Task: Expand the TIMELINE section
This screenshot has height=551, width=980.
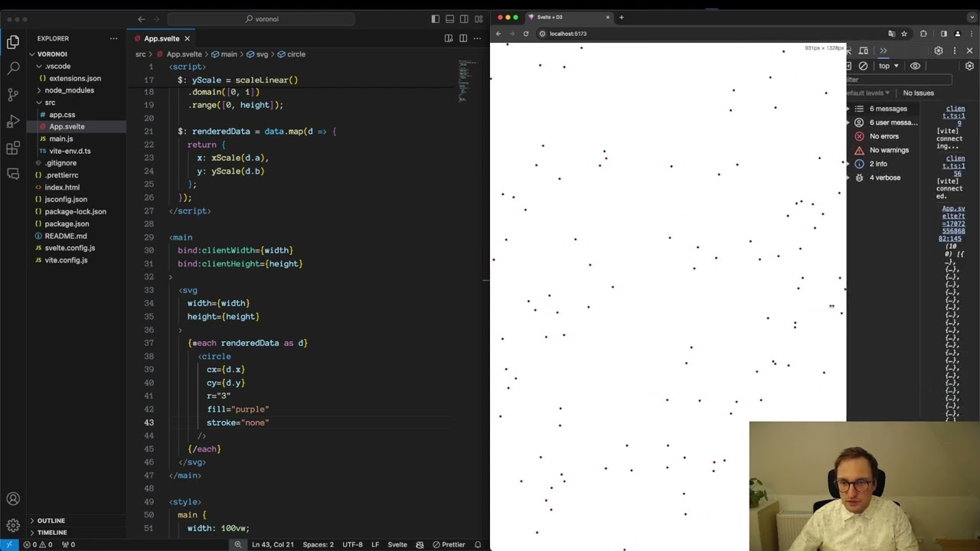Action: [52, 533]
